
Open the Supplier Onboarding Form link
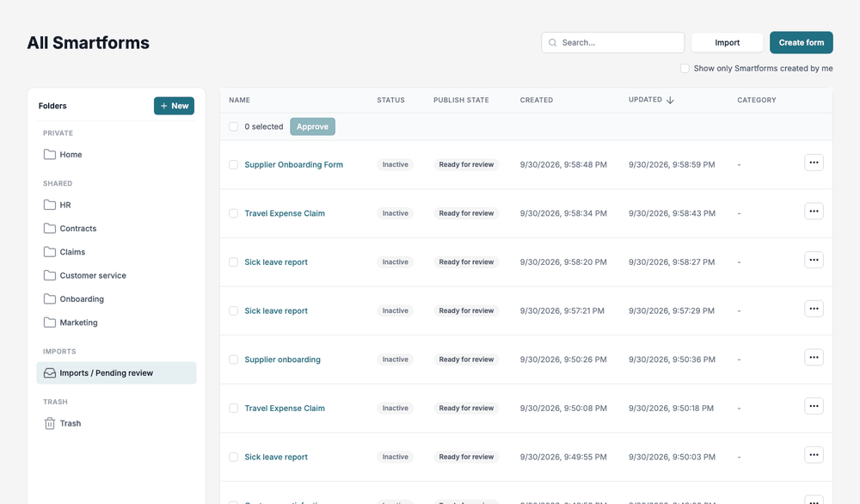(294, 164)
